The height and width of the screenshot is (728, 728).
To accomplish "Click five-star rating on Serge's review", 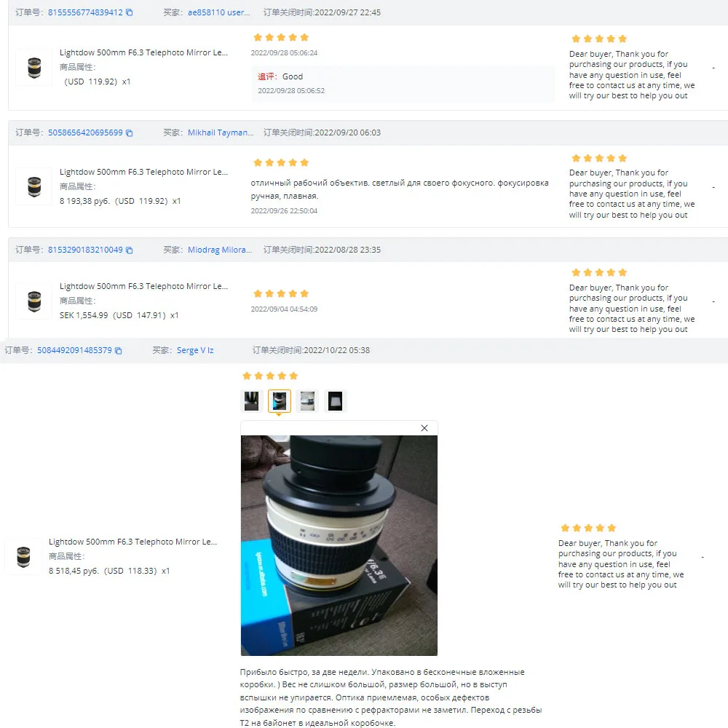I will (270, 376).
